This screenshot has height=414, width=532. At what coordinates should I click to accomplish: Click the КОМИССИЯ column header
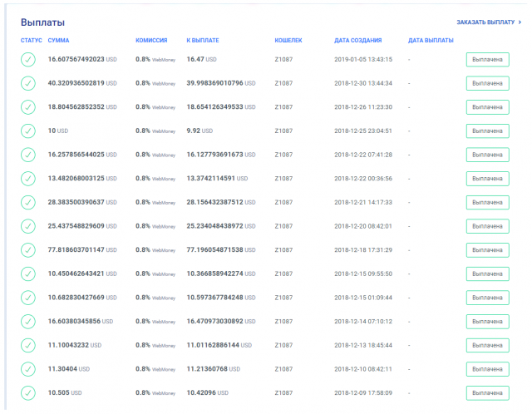152,40
